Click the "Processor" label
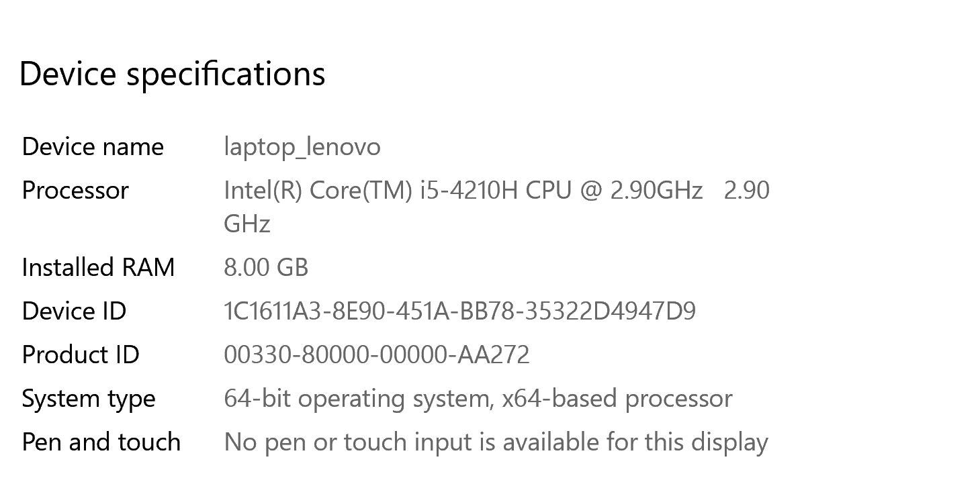The width and height of the screenshot is (980, 478). (x=75, y=191)
